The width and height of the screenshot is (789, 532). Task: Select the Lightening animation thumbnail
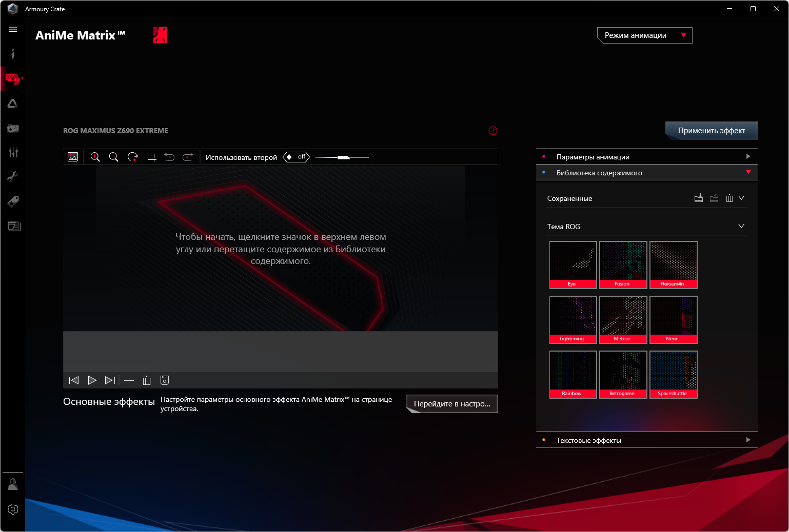[x=573, y=320]
